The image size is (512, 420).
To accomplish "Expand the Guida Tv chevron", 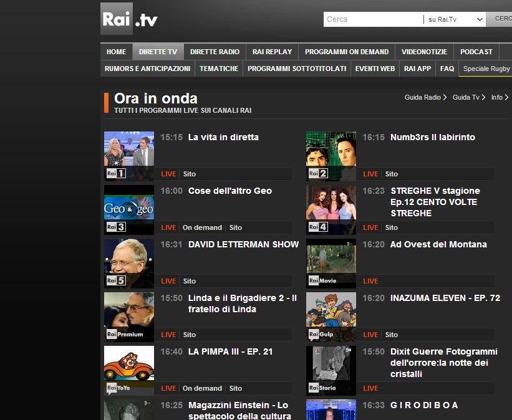I will pyautogui.click(x=483, y=97).
